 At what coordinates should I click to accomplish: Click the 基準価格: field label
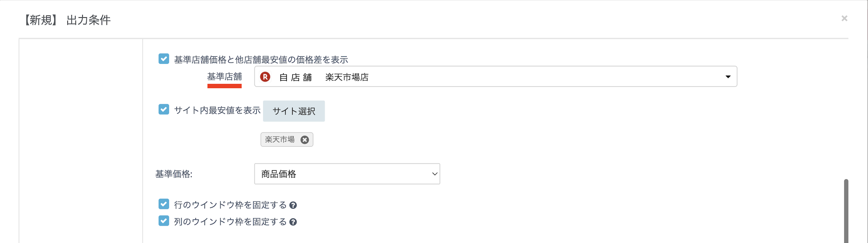click(174, 174)
